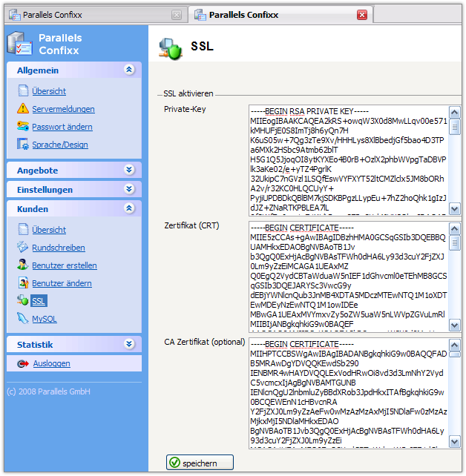Click the Passwort ändern key icon
Screen dimensions: 466x476
click(23, 127)
